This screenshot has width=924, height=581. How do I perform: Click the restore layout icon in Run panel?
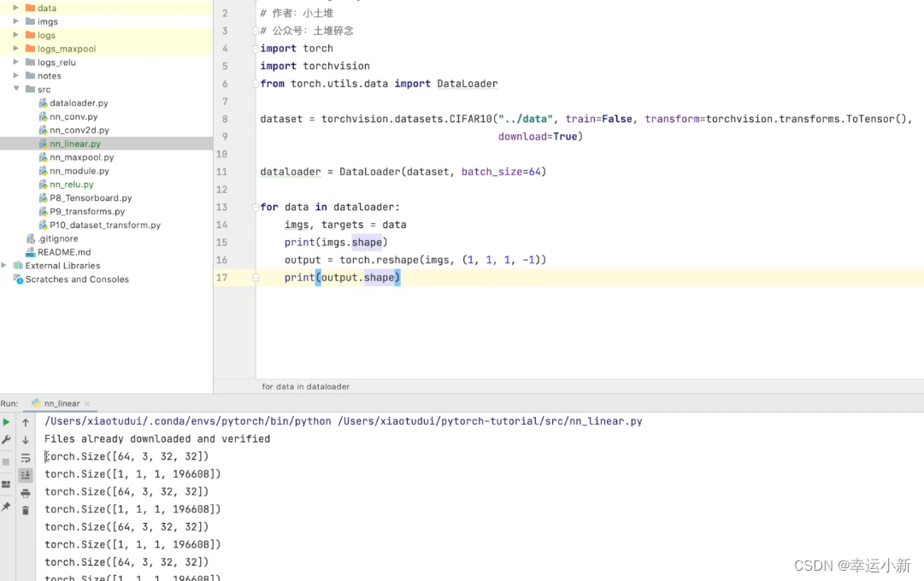click(x=6, y=484)
